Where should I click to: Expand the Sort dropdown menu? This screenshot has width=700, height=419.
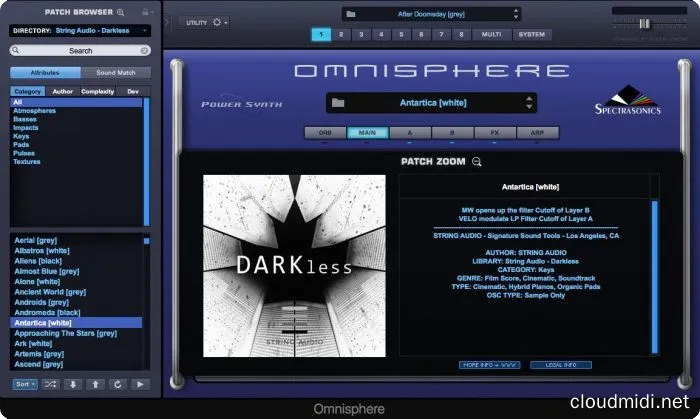coord(25,383)
